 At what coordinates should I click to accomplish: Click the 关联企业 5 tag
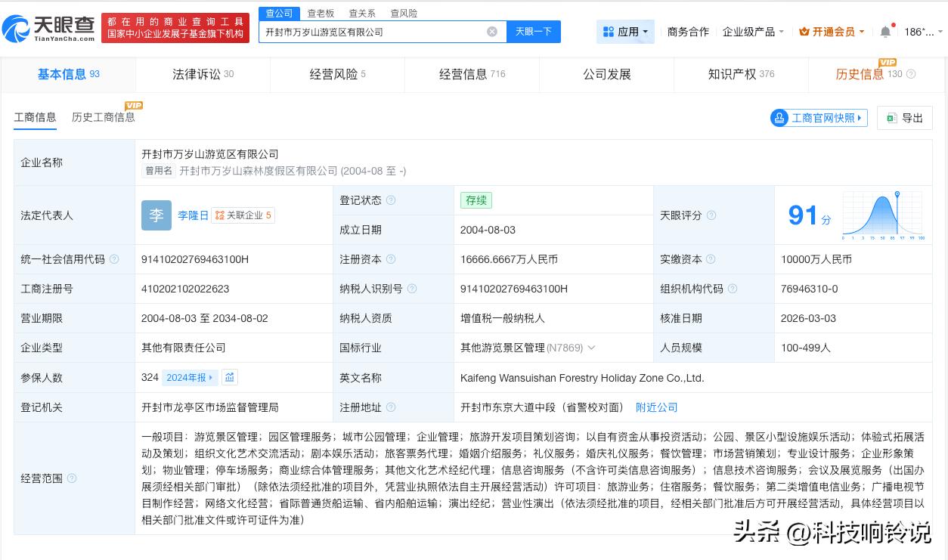point(243,215)
